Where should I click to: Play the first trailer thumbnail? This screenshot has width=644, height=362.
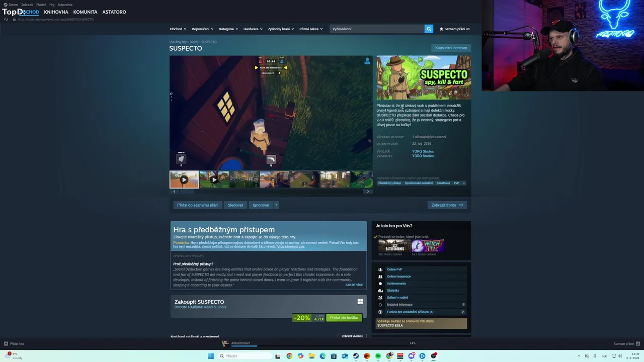(184, 179)
